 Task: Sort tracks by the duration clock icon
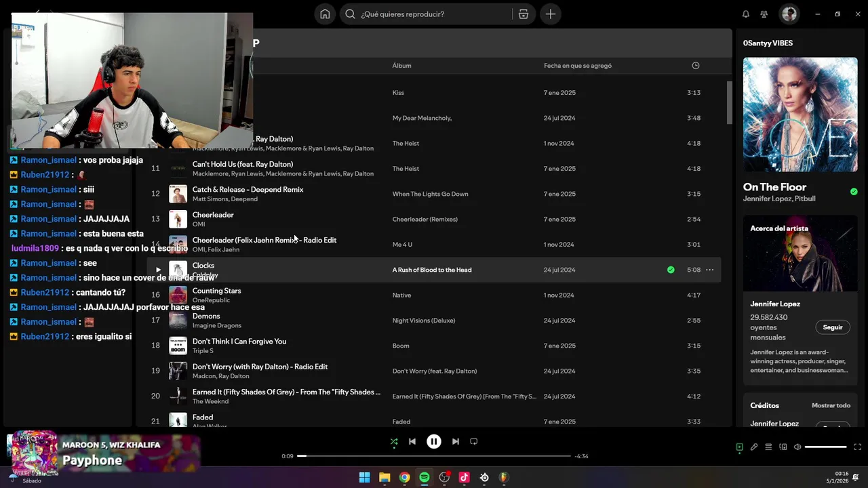coord(695,66)
